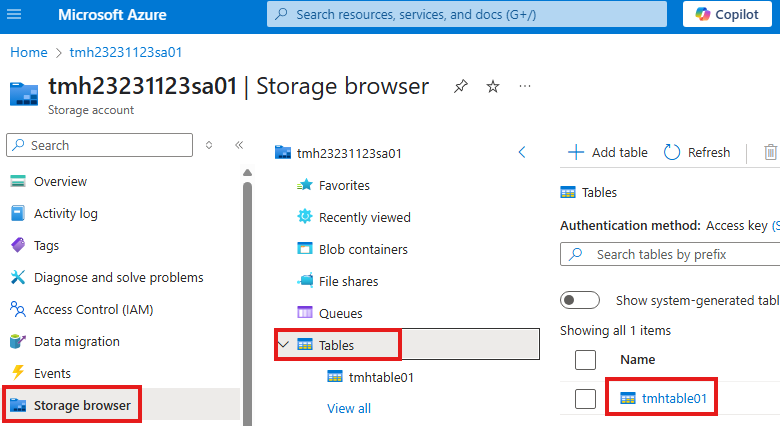The width and height of the screenshot is (780, 426).
Task: Click the Diagnose wrench icon
Action: point(18,277)
